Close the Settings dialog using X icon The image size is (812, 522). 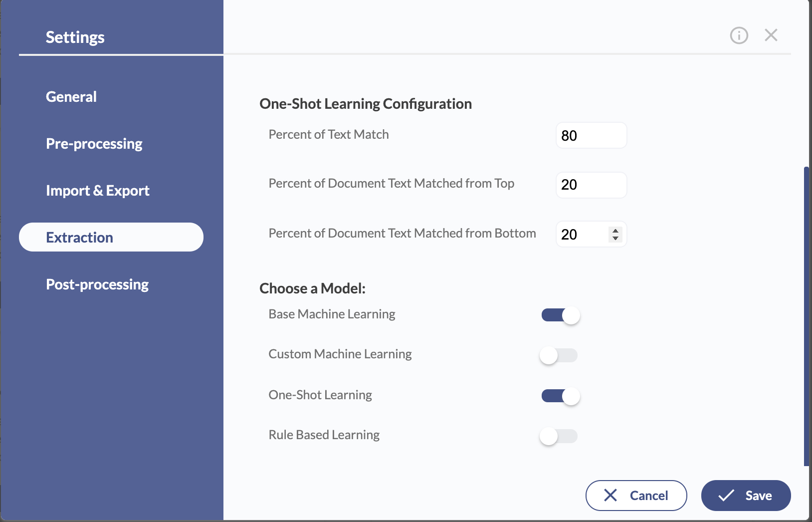click(771, 35)
